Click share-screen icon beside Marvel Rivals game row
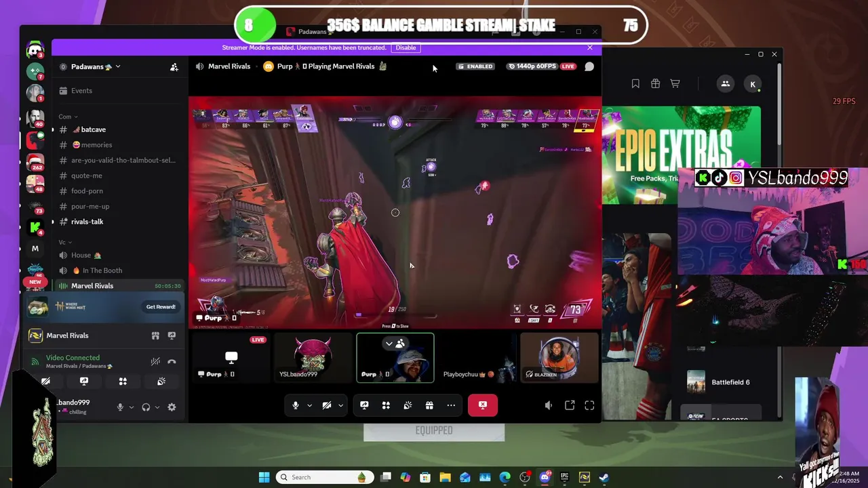The width and height of the screenshot is (868, 488). 172,335
